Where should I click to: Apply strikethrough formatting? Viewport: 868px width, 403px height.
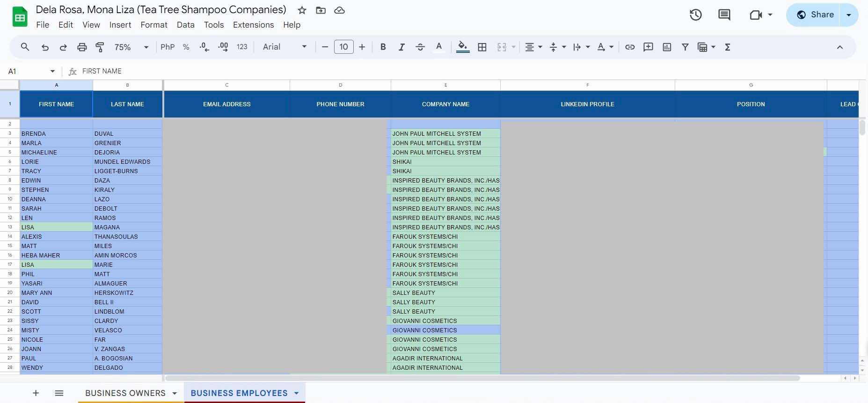[x=420, y=47]
